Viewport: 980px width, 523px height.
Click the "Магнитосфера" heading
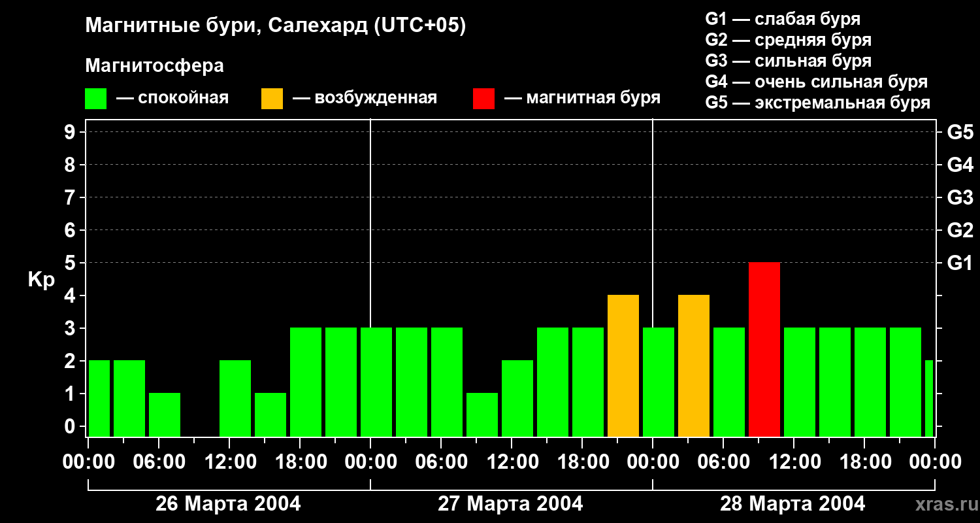pos(154,66)
